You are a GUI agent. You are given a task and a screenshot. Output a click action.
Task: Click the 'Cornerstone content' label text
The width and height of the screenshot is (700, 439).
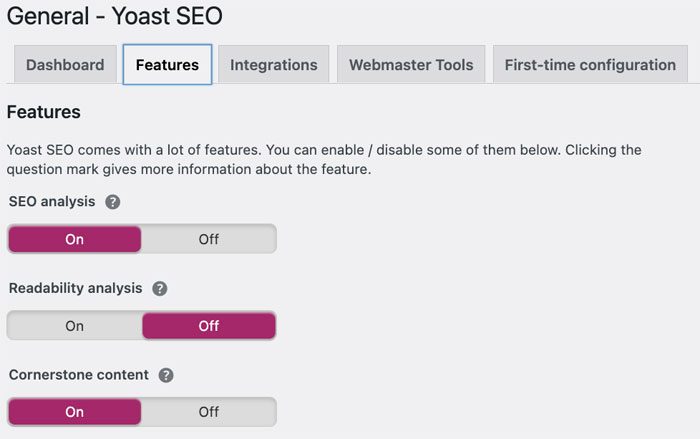[79, 376]
